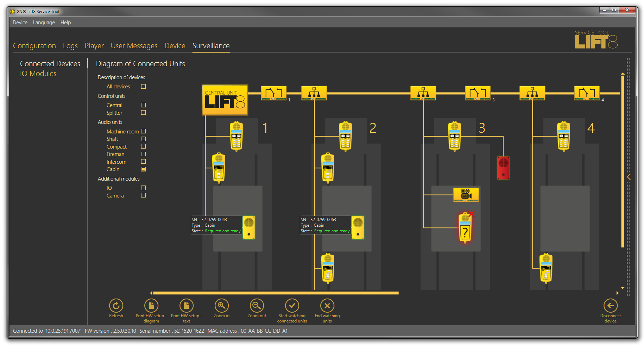The width and height of the screenshot is (644, 345).
Task: Open the IO Modules section
Action: [x=38, y=74]
